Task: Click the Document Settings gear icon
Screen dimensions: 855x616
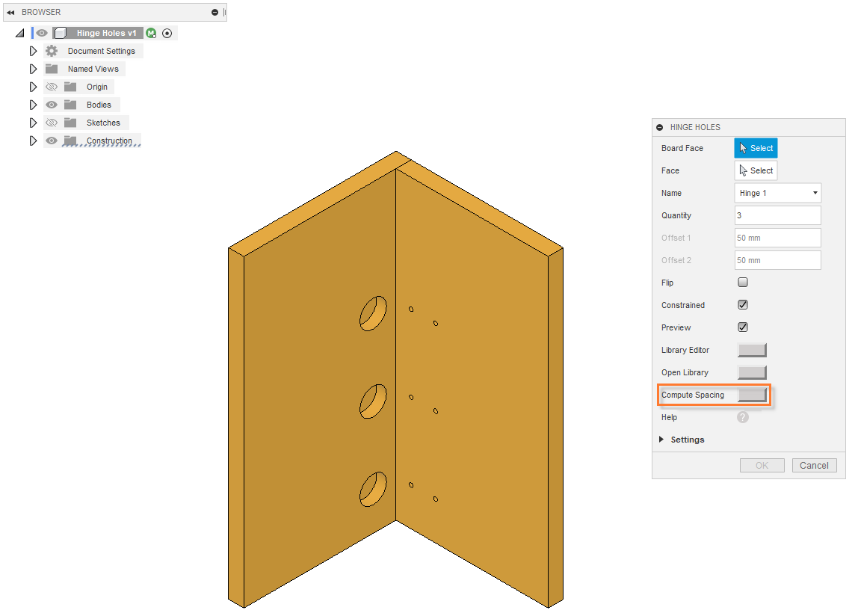Action: tap(52, 52)
